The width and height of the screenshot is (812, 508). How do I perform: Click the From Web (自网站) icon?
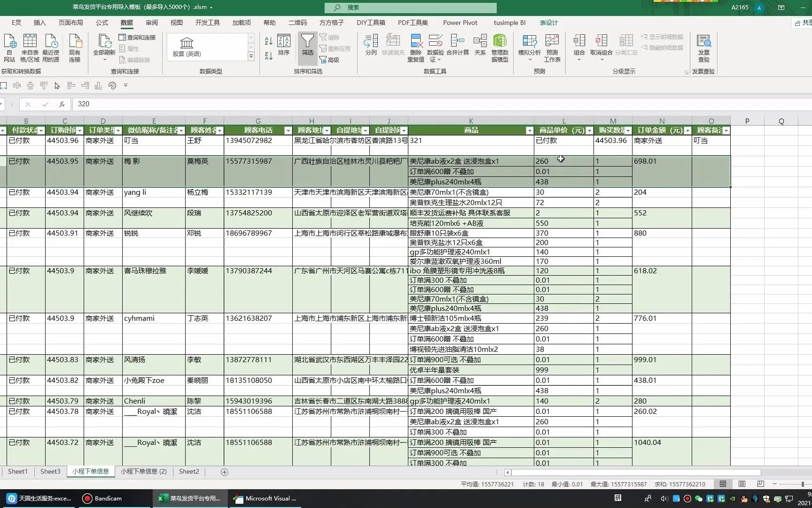pyautogui.click(x=9, y=48)
